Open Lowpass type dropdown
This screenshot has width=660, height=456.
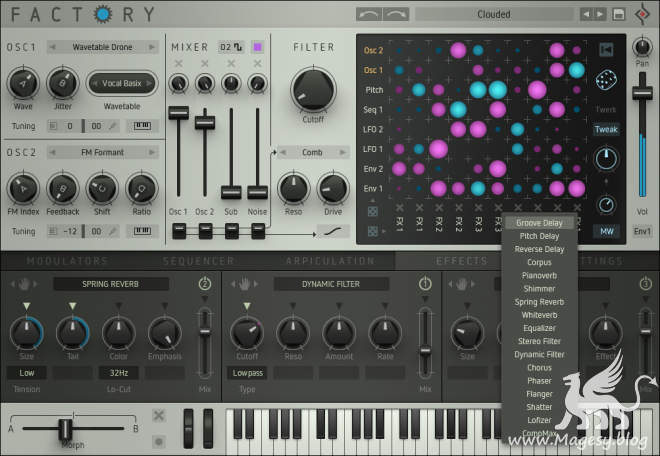click(x=248, y=373)
